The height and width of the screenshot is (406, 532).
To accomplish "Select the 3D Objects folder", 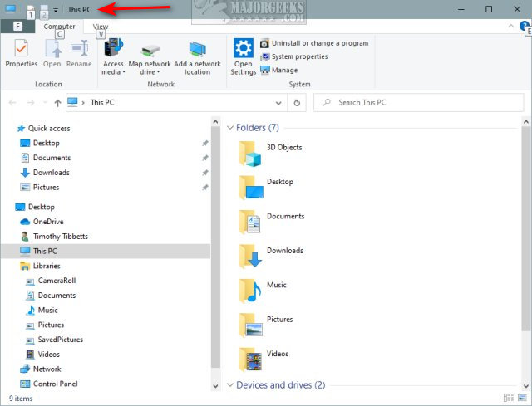I will pos(270,154).
